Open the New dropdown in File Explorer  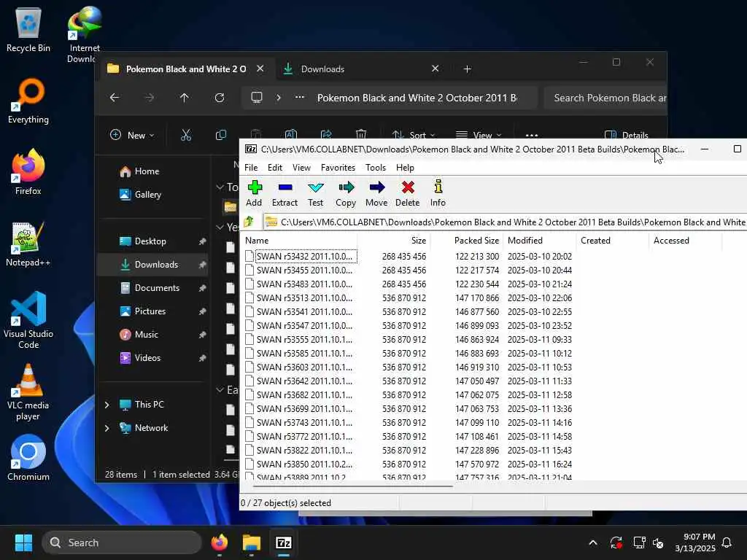tap(133, 135)
